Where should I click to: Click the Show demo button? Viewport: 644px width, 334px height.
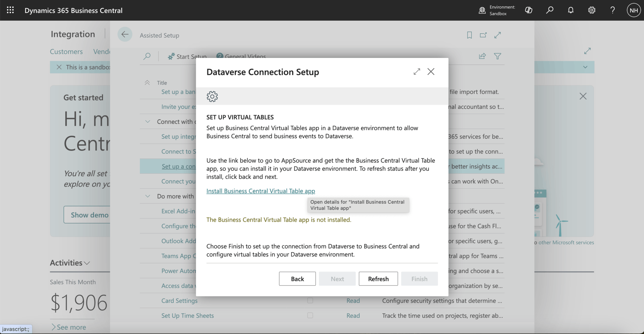tap(87, 215)
